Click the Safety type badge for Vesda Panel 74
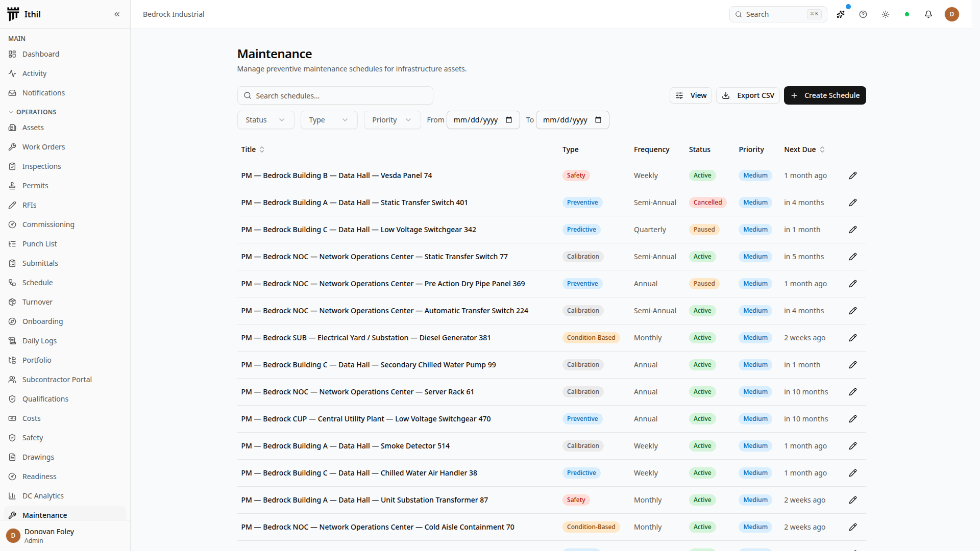The image size is (980, 551). point(576,176)
